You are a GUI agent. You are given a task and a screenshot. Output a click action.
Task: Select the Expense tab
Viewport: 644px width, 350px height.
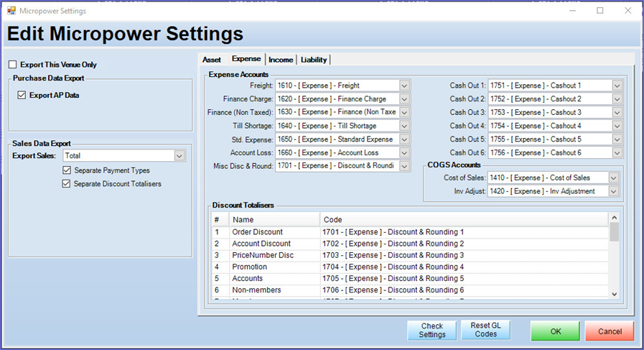tap(246, 59)
